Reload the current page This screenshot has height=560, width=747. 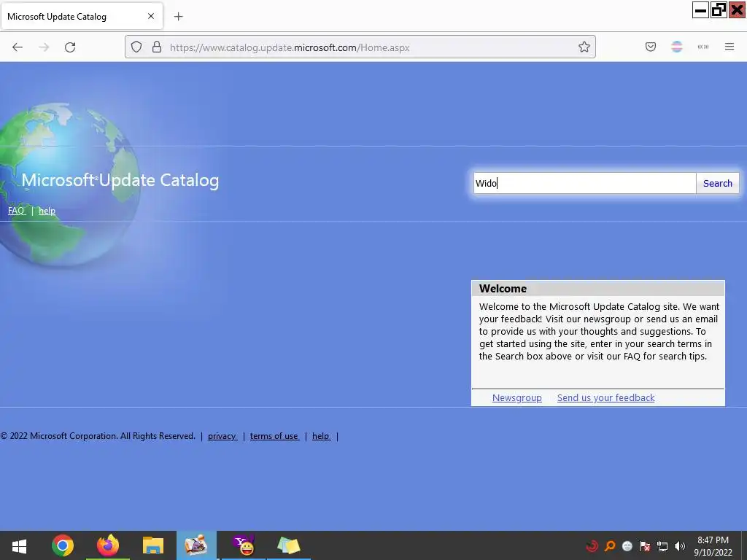[70, 47]
